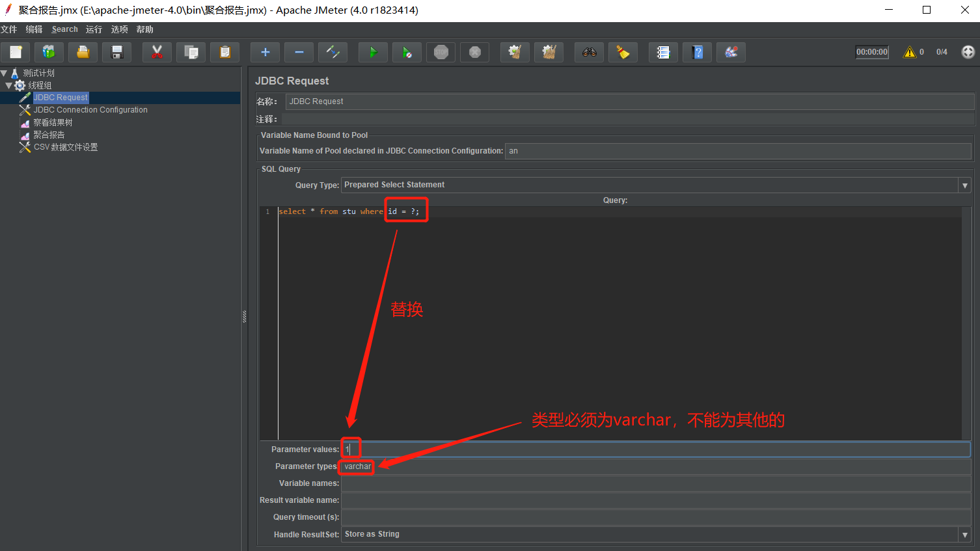Open the 编辑 menu
The width and height of the screenshot is (980, 551).
click(x=34, y=29)
